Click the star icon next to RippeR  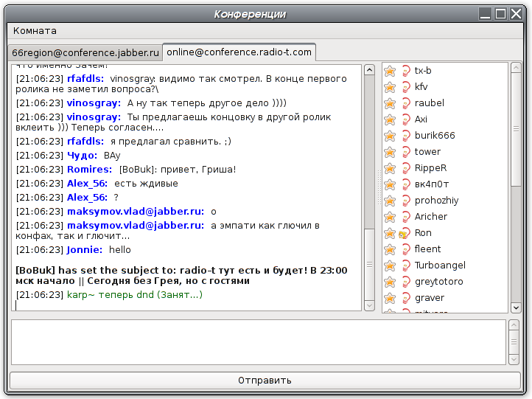pos(390,168)
